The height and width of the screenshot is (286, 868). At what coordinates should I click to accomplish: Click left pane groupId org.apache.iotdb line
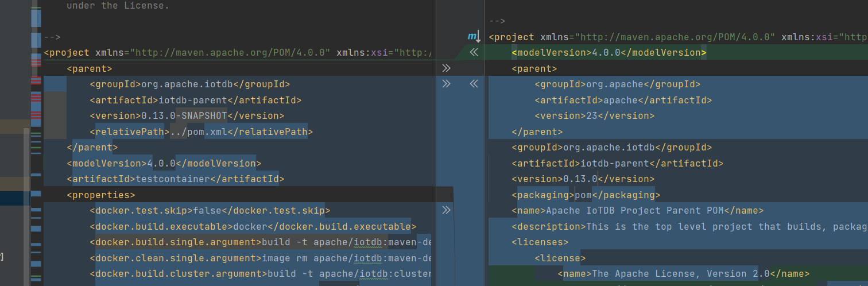click(x=189, y=84)
